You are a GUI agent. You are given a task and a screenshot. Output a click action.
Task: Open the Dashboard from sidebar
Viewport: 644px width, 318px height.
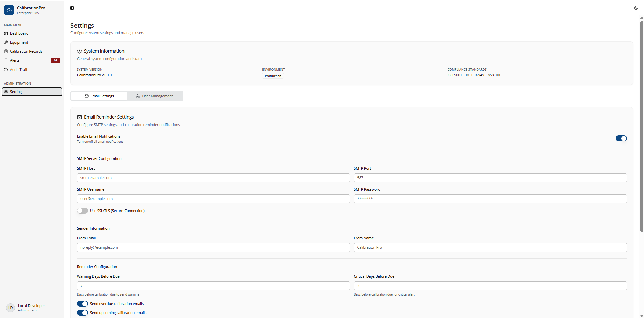pyautogui.click(x=19, y=33)
